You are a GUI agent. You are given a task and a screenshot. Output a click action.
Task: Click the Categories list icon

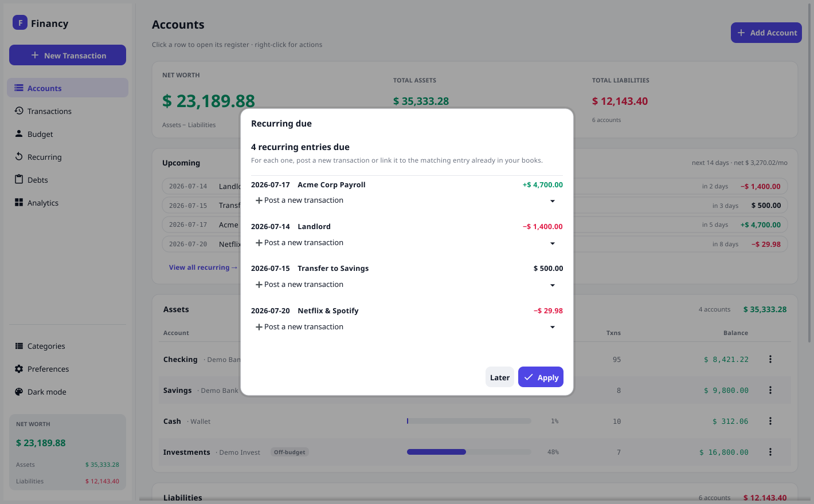[19, 346]
